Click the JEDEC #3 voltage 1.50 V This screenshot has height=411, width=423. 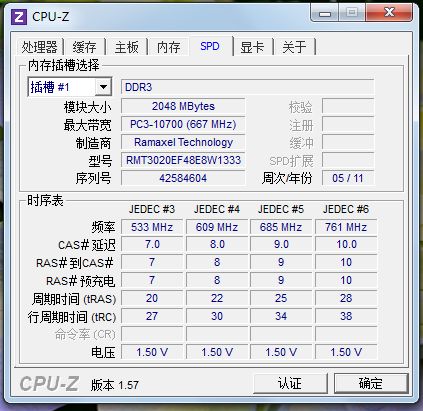coord(152,352)
